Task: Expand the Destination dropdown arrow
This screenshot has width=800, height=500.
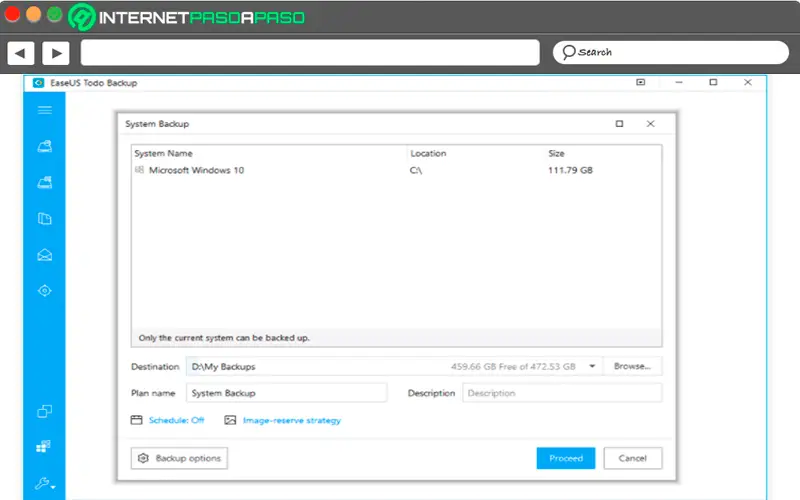Action: pos(592,366)
